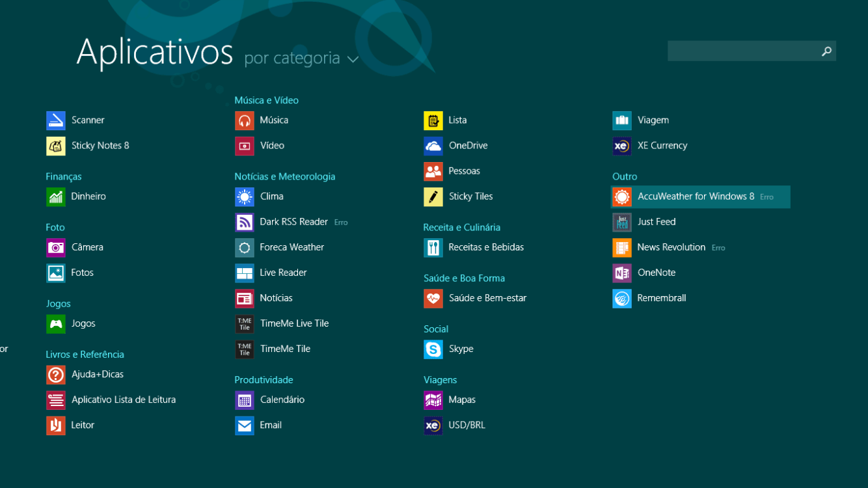The width and height of the screenshot is (868, 488).
Task: Click Erro label beside Dark RSS Reader
Action: pos(341,223)
